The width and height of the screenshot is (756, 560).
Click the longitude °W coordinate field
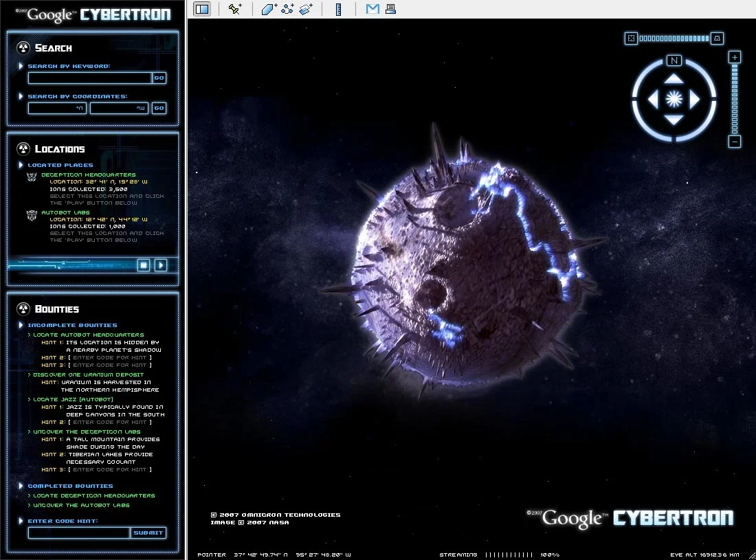pos(119,108)
